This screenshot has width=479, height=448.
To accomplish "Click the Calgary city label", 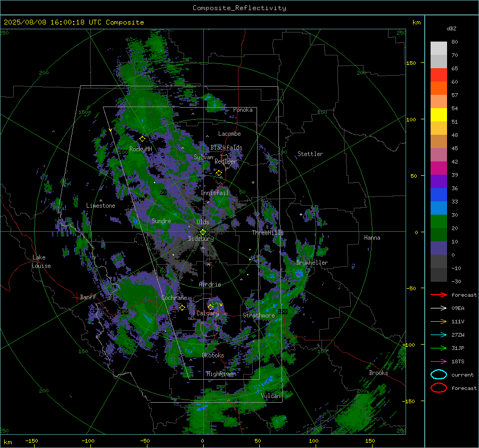I will 208,313.
